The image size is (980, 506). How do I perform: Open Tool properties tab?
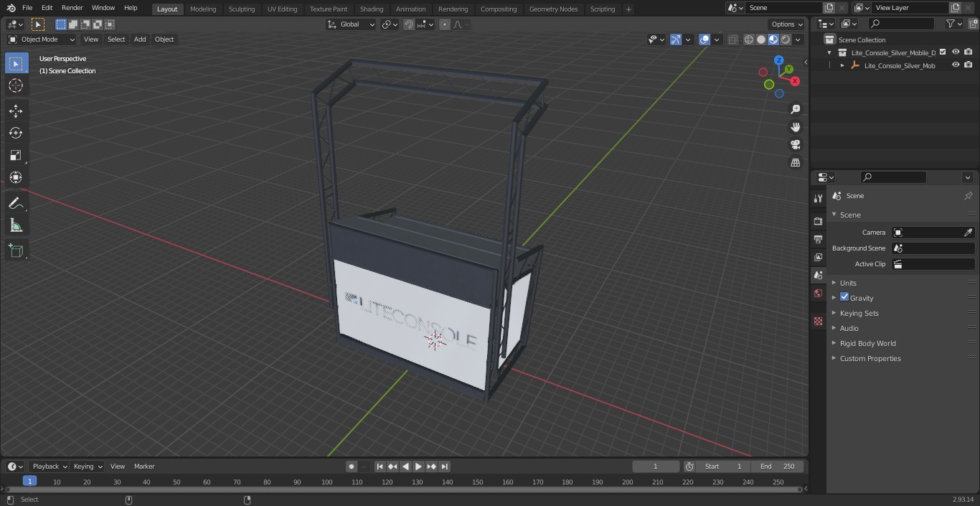click(818, 199)
